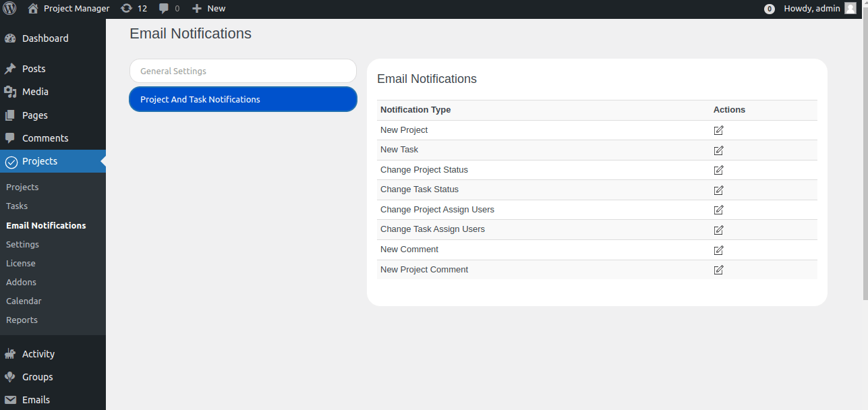Open the Groups menu
The height and width of the screenshot is (410, 868).
(x=53, y=377)
